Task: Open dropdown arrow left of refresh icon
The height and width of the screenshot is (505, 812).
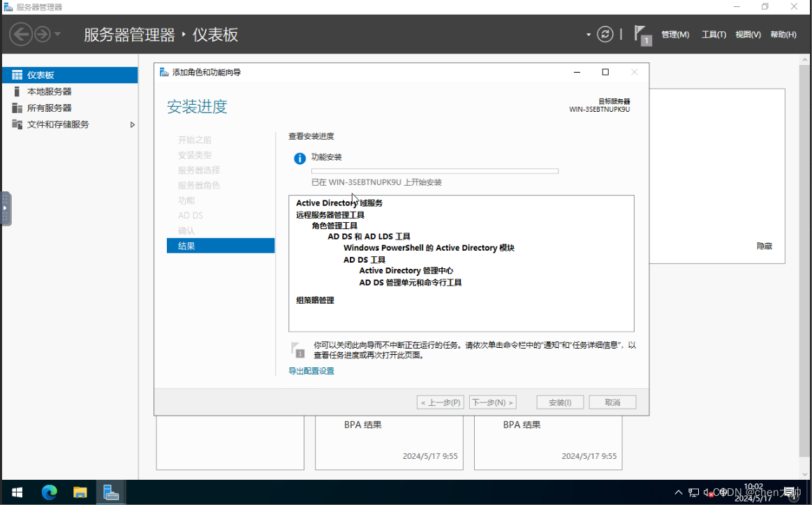Action: [589, 35]
